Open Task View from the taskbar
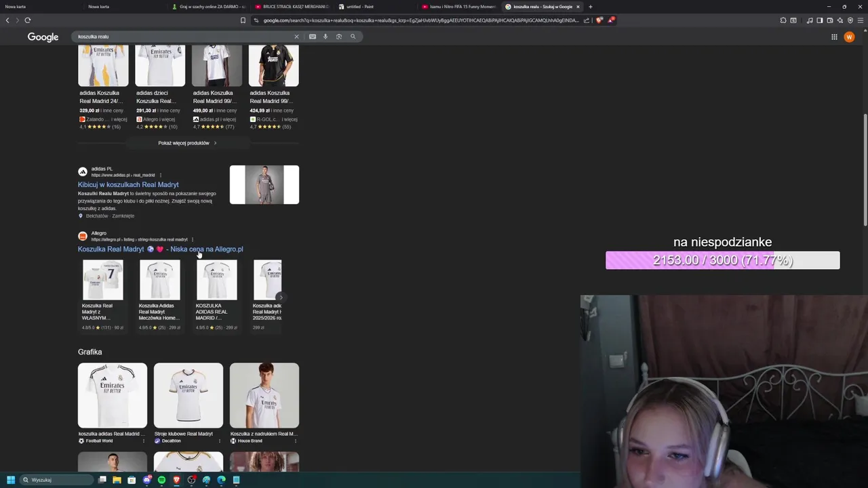 (x=102, y=480)
